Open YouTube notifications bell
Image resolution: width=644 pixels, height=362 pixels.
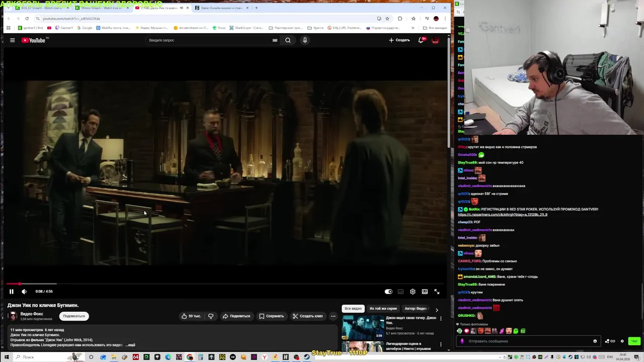pyautogui.click(x=421, y=40)
